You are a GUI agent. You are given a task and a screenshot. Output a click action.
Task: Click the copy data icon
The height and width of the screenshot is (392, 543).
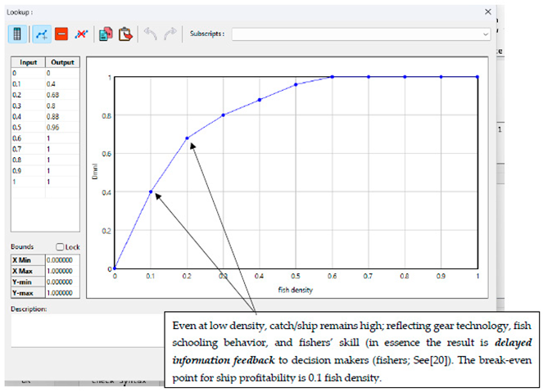[x=106, y=34]
